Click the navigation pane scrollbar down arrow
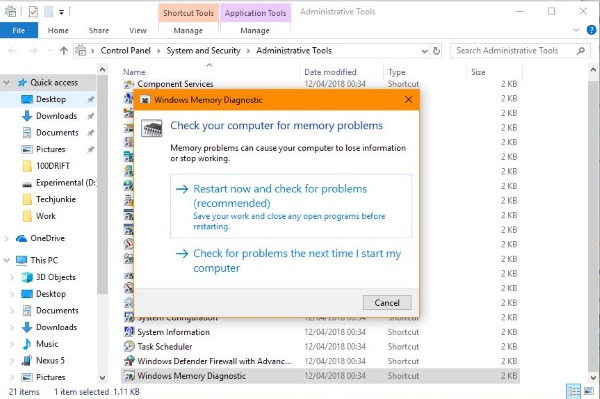 [102, 378]
